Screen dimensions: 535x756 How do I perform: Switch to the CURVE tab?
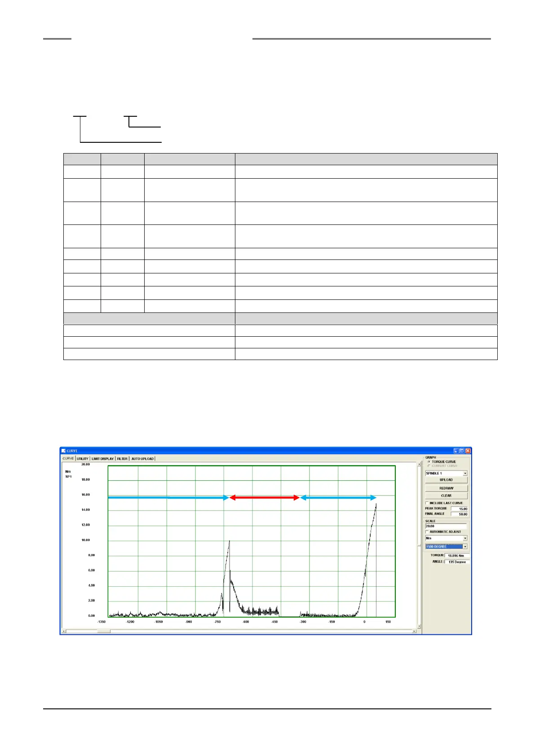pyautogui.click(x=68, y=458)
